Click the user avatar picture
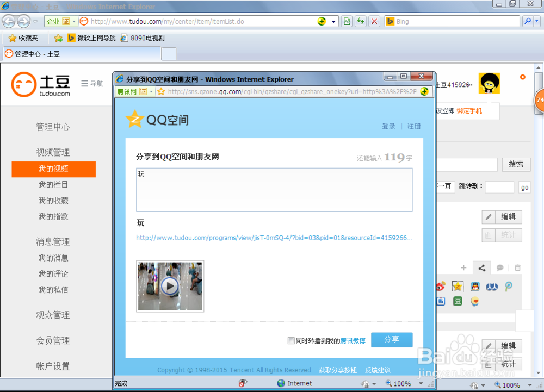Image resolution: width=544 pixels, height=392 pixels. pyautogui.click(x=489, y=84)
